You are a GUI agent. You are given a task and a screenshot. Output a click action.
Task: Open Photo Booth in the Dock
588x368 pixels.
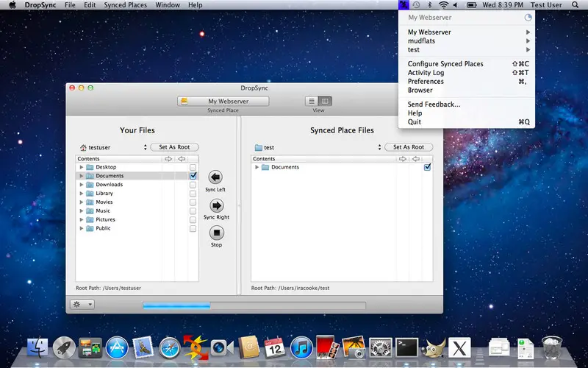pyautogui.click(x=327, y=347)
